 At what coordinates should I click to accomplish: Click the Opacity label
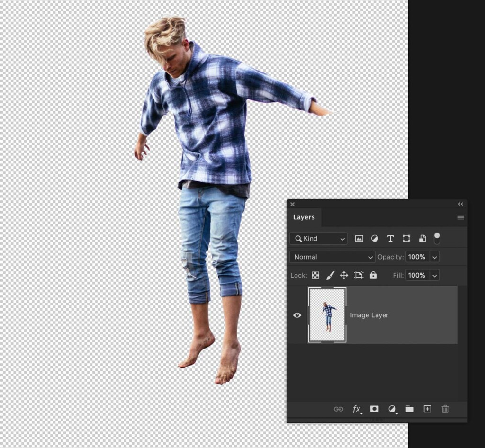click(x=390, y=257)
